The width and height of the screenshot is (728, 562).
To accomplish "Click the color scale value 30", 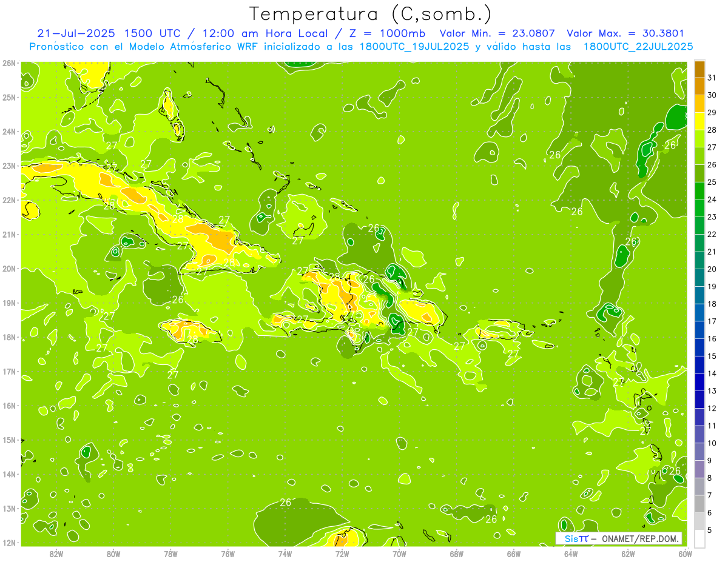I will point(712,95).
